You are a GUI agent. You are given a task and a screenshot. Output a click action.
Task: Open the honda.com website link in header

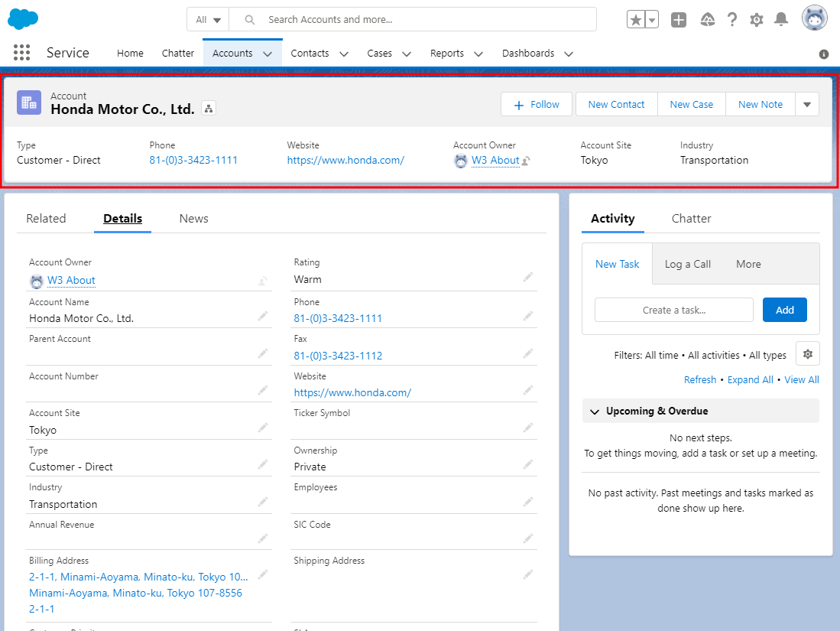click(x=345, y=161)
